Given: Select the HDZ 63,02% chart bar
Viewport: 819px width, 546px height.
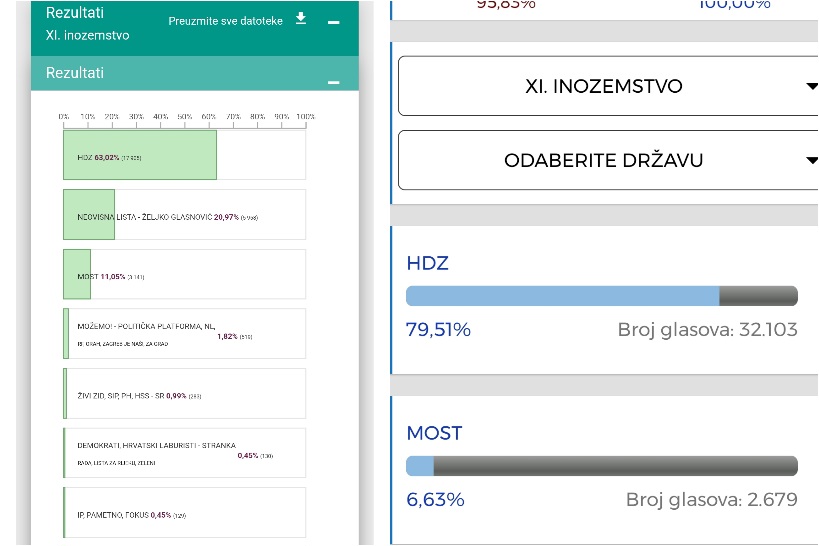Looking at the screenshot, I should pos(140,157).
